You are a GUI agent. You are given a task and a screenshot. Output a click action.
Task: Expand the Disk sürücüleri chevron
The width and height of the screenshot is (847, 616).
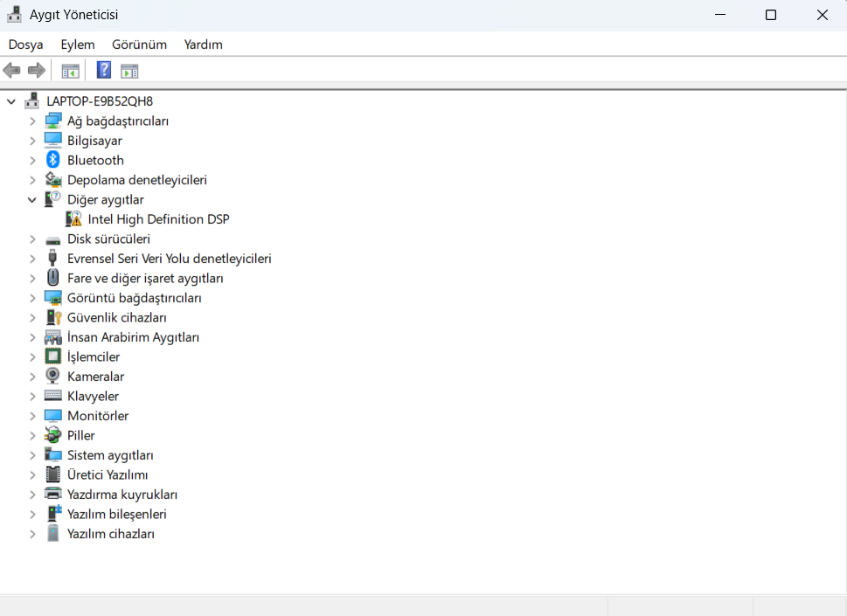(x=32, y=239)
